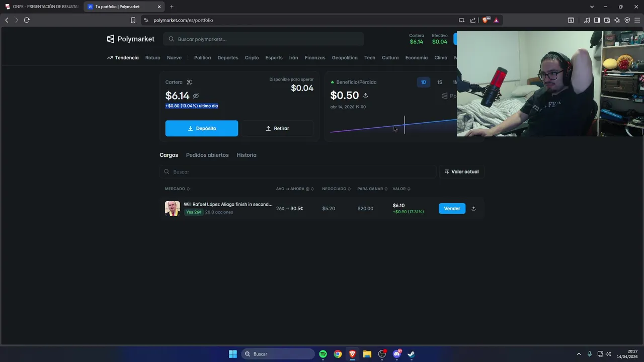Open the Geopolítica category

(345, 57)
